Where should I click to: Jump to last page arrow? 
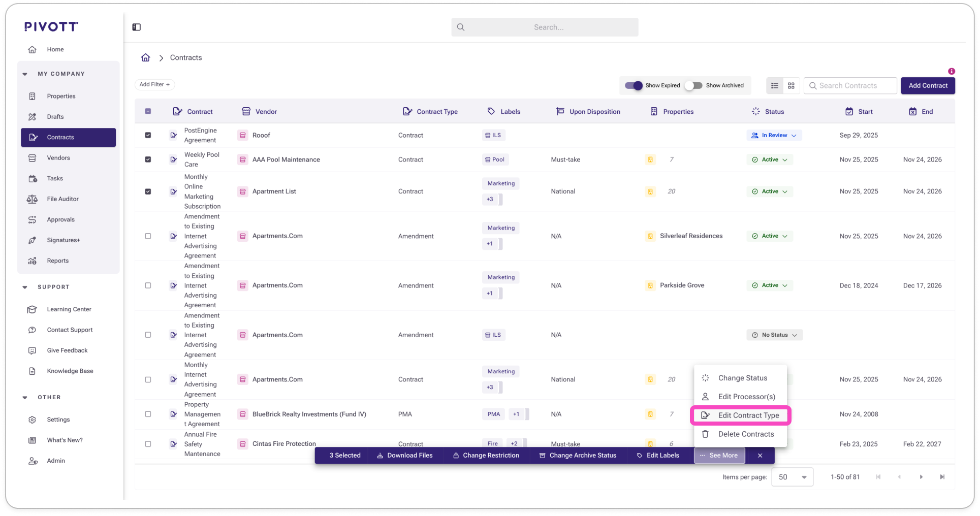click(x=942, y=477)
